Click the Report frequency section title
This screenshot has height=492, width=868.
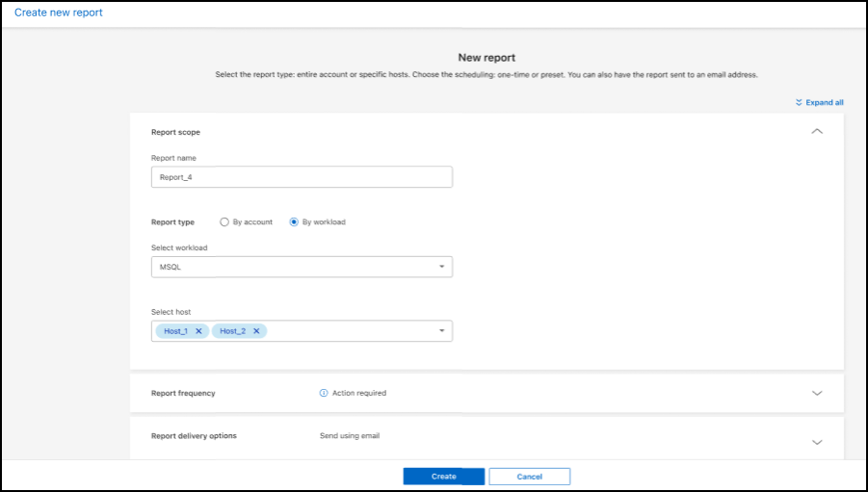click(183, 393)
